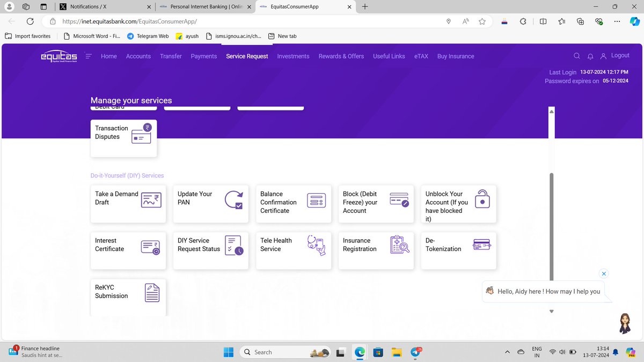Click the Interest Certificate icon
644x362 pixels.
[150, 247]
